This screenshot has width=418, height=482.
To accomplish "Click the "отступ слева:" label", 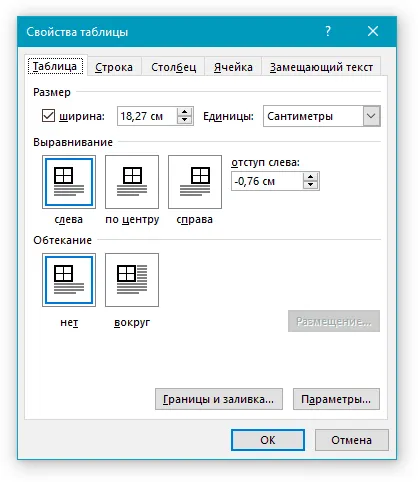I will tap(266, 162).
